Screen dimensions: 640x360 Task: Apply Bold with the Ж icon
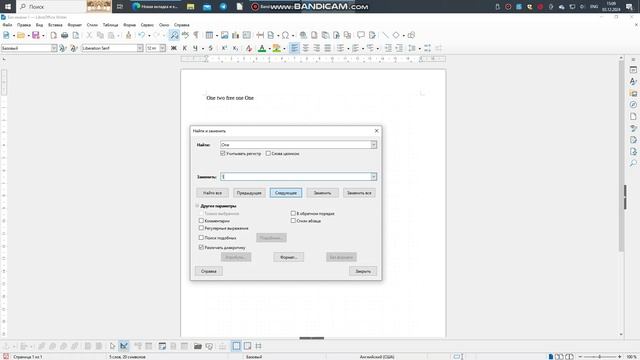pyautogui.click(x=173, y=48)
